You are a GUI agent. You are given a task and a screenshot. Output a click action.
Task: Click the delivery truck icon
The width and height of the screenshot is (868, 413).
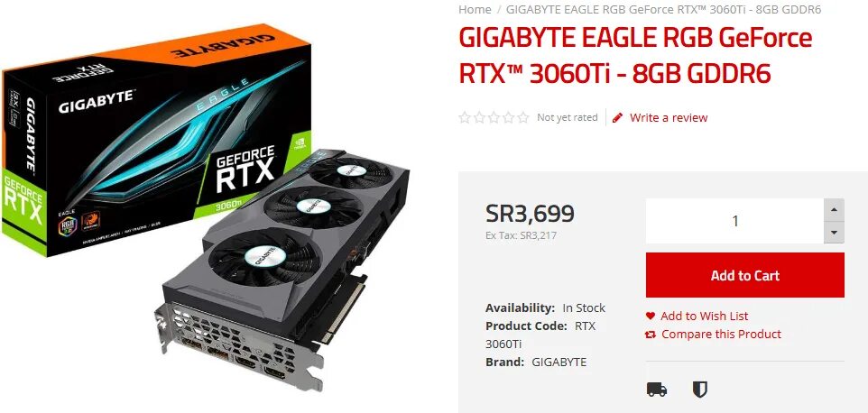tap(657, 390)
